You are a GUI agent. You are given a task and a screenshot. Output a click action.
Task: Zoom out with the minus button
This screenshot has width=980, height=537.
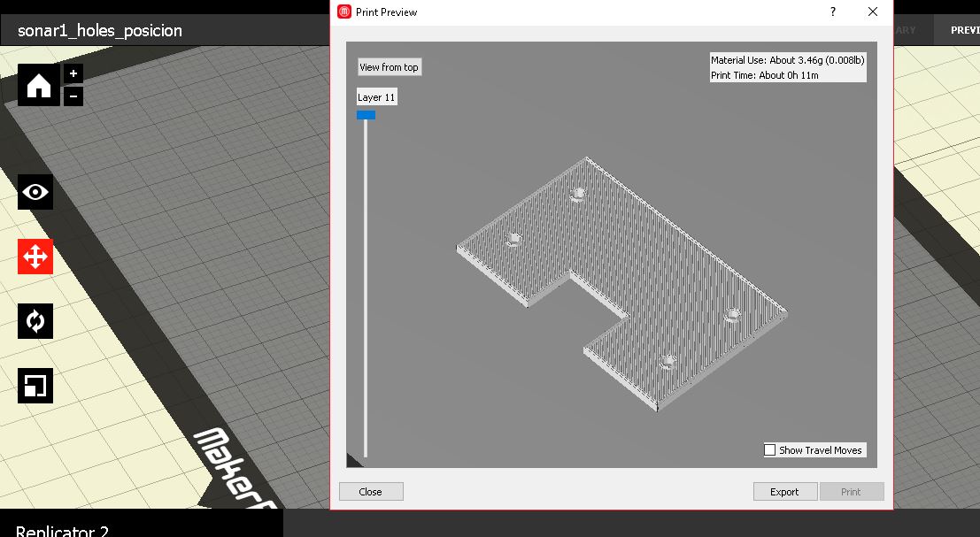tap(73, 96)
